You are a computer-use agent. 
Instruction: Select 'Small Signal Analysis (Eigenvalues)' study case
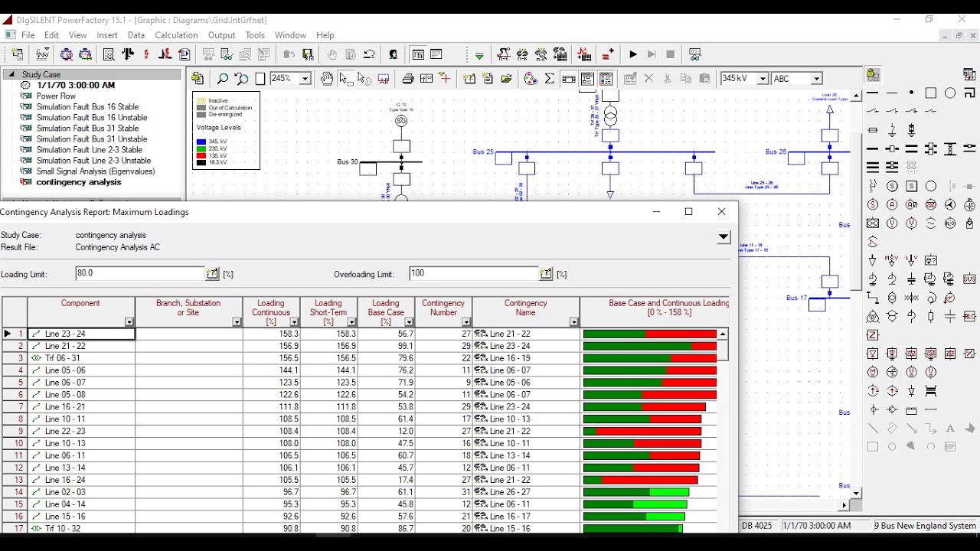(96, 171)
